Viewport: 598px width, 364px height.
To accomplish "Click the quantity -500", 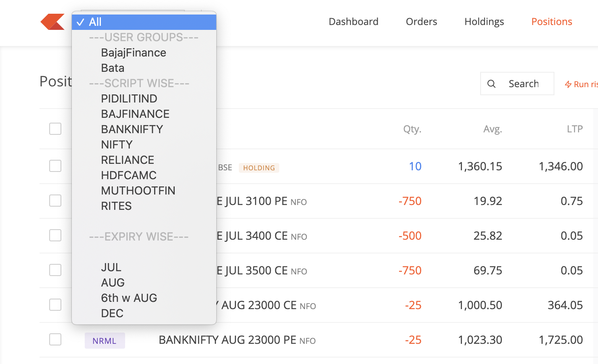I will tap(410, 236).
